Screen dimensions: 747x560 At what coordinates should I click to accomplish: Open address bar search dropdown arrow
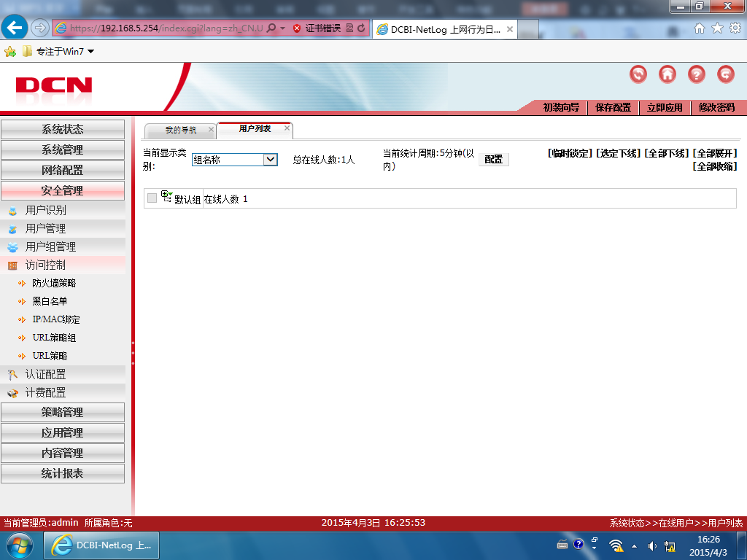(282, 28)
